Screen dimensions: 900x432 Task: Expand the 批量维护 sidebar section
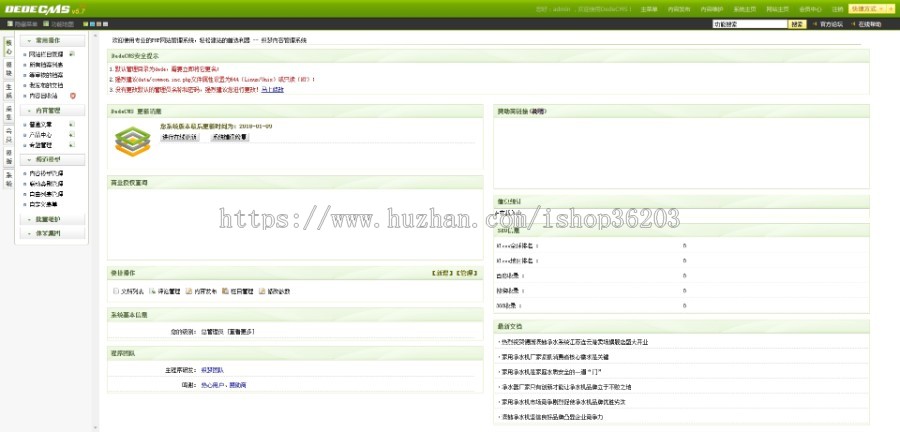pyautogui.click(x=48, y=219)
